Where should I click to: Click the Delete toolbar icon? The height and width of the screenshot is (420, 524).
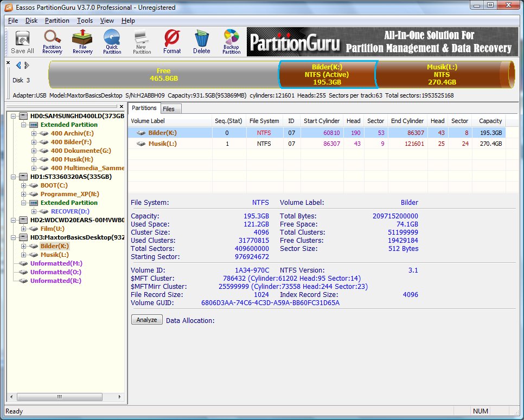(x=201, y=42)
